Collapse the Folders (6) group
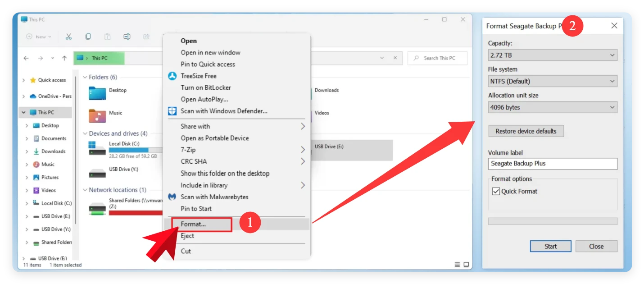Screen dimensions: 644x284 tap(85, 77)
